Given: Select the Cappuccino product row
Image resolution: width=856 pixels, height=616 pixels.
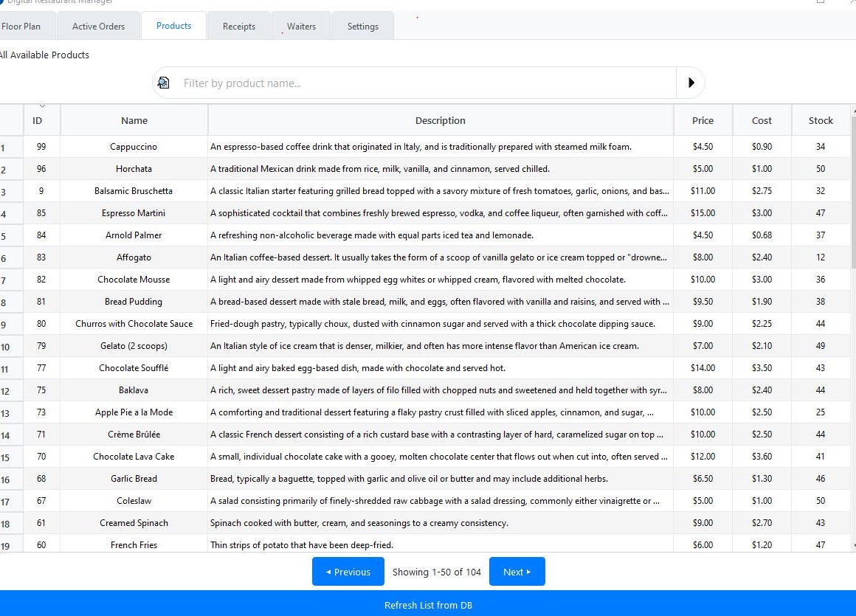Looking at the screenshot, I should [x=134, y=147].
